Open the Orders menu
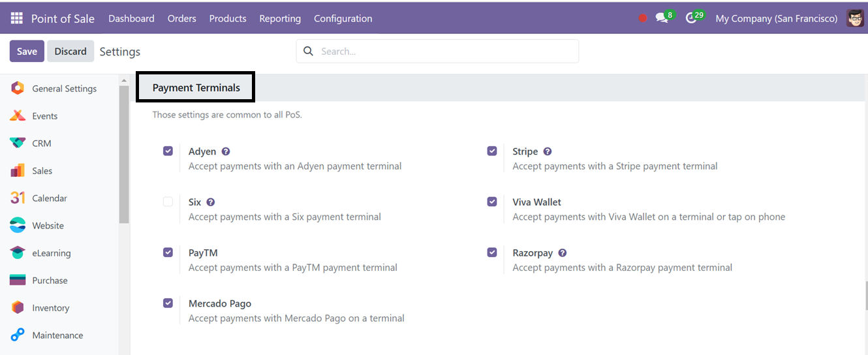 coord(181,18)
